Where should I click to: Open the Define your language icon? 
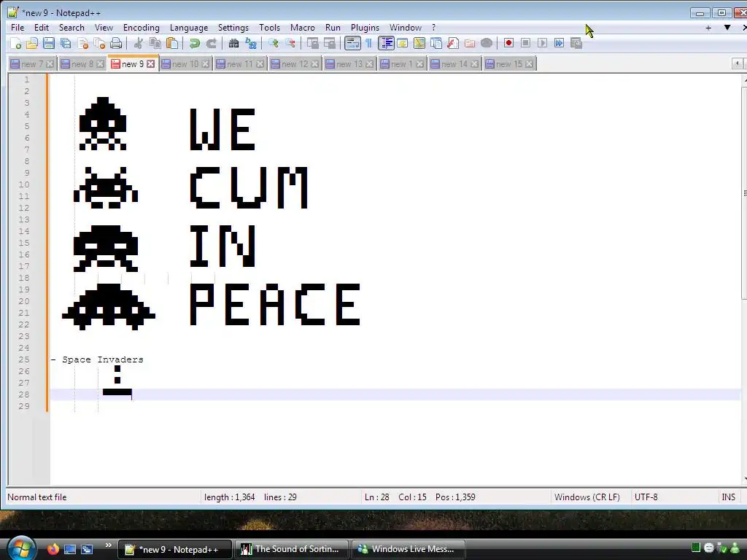coord(402,43)
